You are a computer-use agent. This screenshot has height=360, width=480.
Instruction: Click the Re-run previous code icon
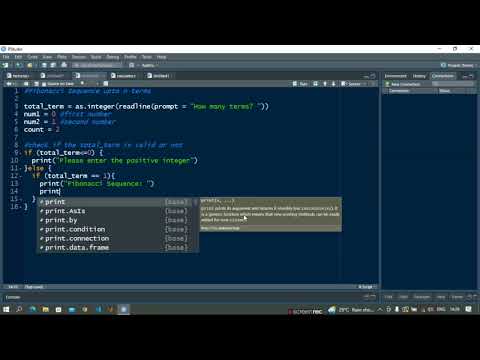(315, 84)
